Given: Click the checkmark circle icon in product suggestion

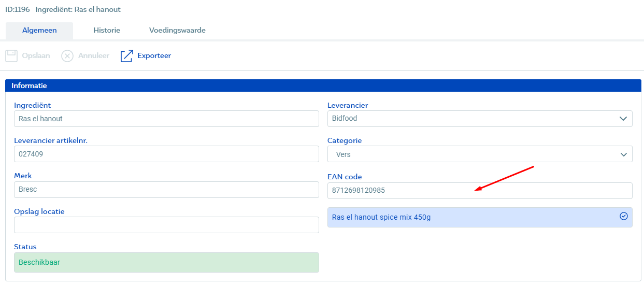Looking at the screenshot, I should point(624,216).
